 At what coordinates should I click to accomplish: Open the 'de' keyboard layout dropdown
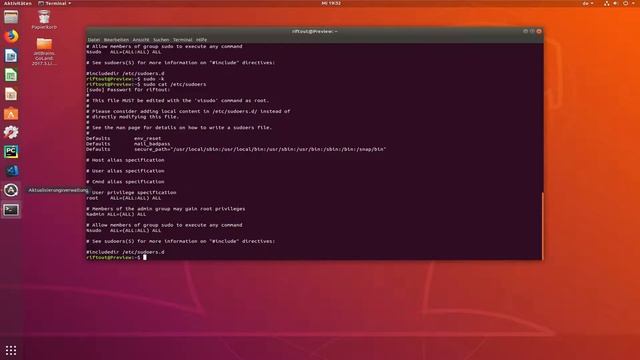(x=588, y=3)
